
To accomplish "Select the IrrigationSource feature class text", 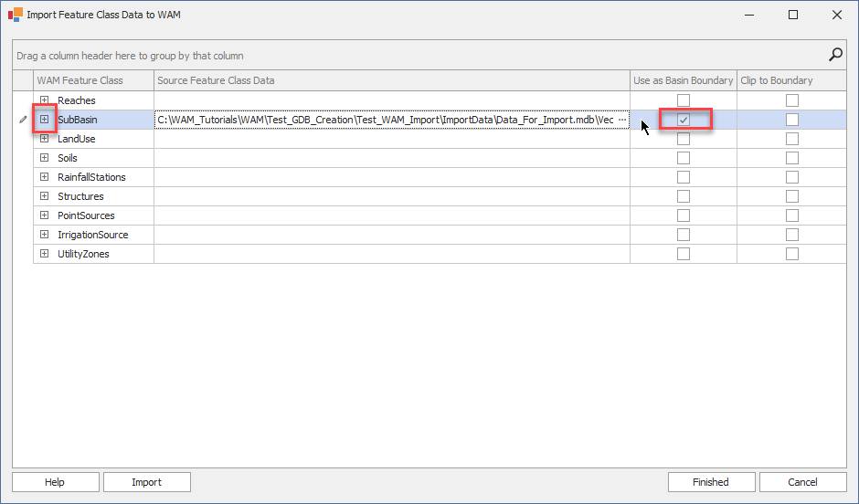I will pos(92,235).
